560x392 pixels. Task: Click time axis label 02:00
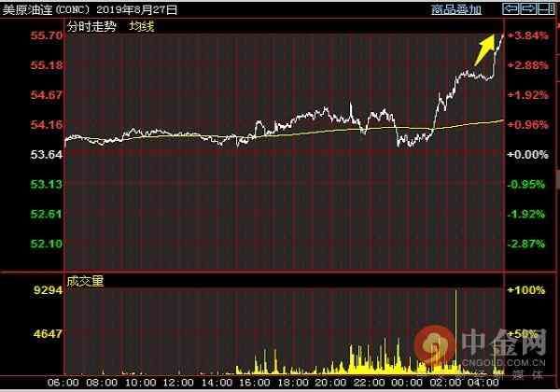[x=445, y=383]
